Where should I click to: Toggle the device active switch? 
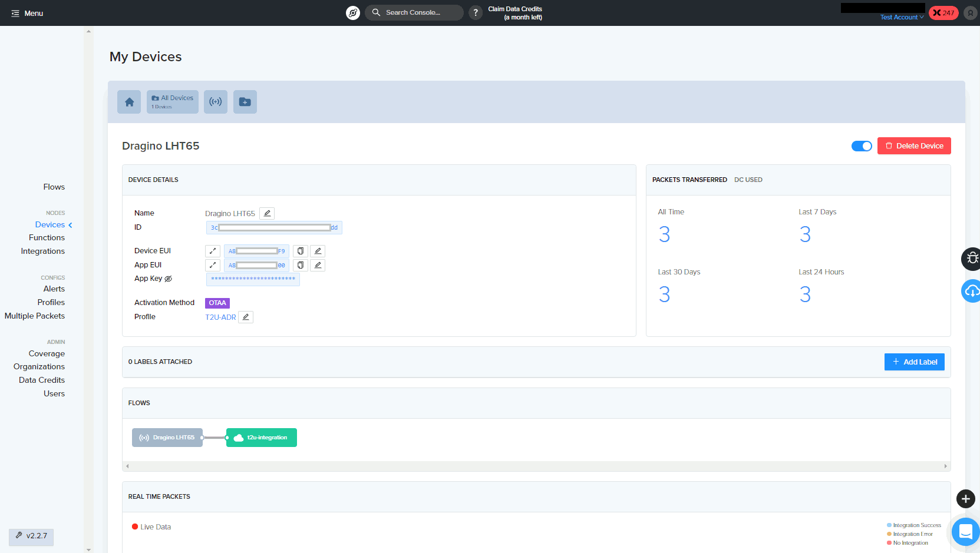click(862, 146)
